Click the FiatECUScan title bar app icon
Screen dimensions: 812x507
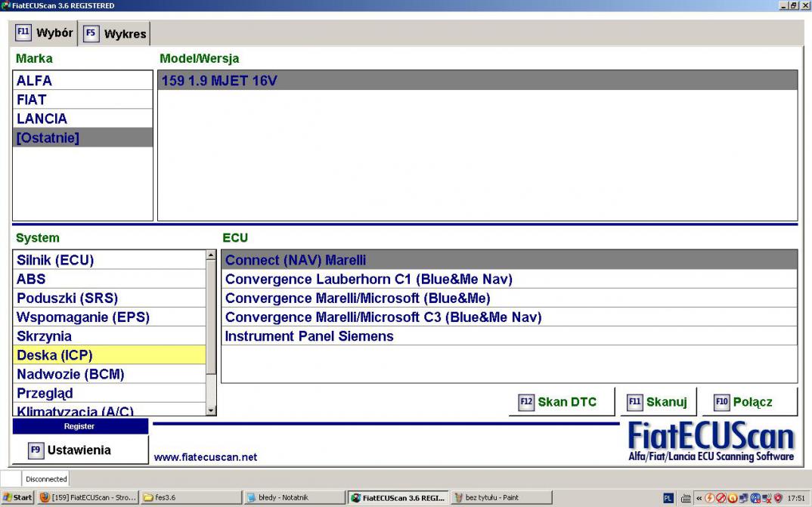6,5
